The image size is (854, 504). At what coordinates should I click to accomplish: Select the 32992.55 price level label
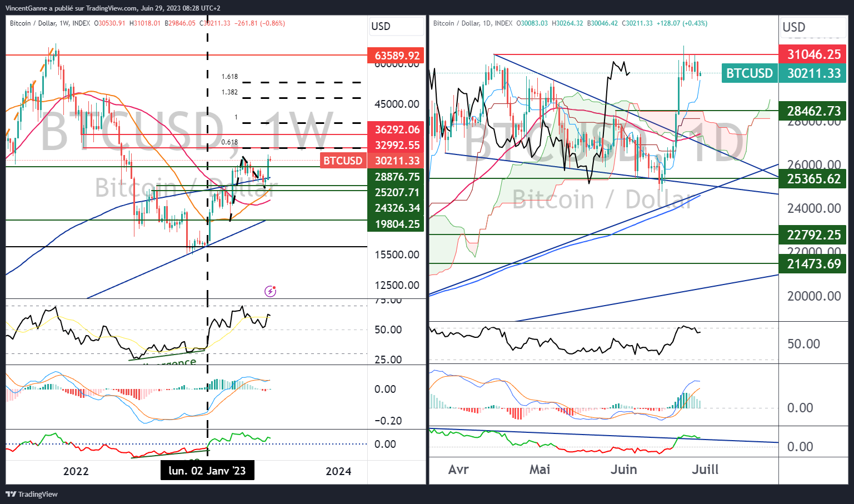point(396,145)
